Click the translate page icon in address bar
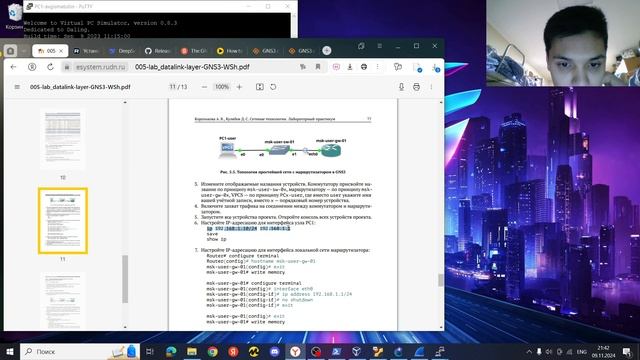Screen dimensions: 640x360 (x=303, y=67)
